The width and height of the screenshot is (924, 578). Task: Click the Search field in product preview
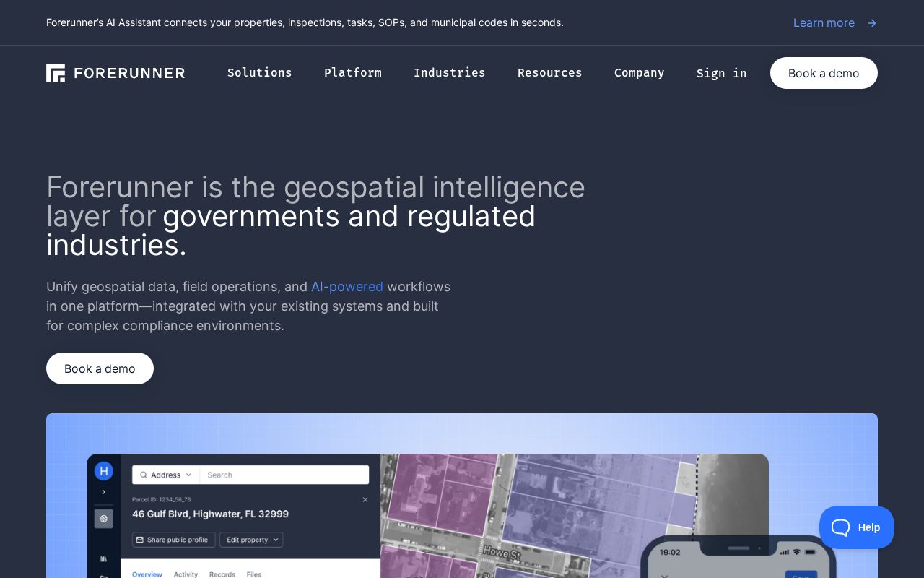284,475
